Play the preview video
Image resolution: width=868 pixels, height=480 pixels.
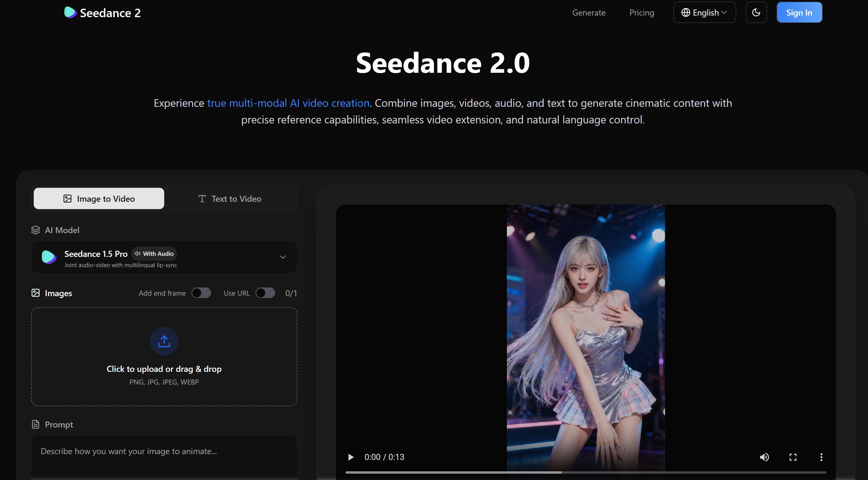coord(350,457)
